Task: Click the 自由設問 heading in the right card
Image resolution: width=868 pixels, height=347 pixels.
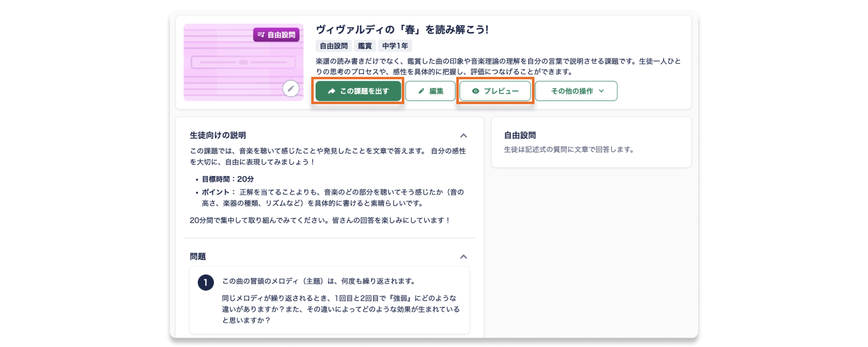Action: coord(520,135)
